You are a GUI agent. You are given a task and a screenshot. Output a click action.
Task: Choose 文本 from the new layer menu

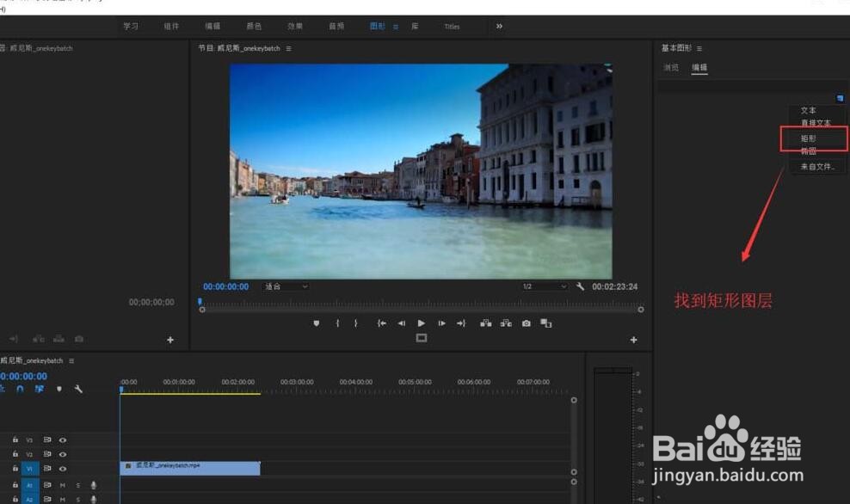tap(808, 110)
